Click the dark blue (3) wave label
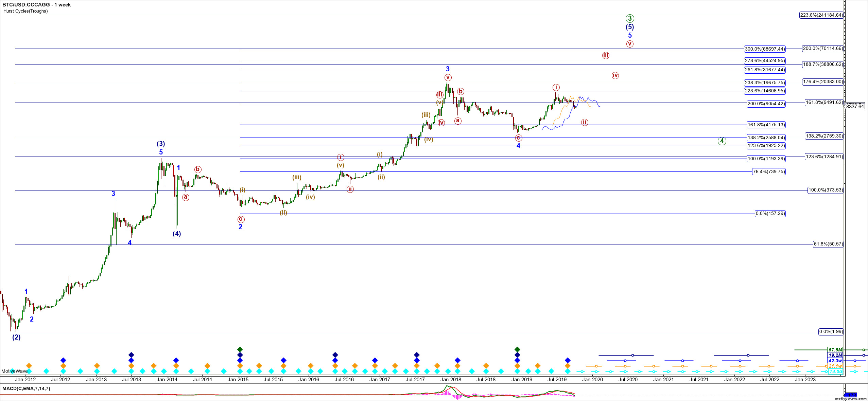The width and height of the screenshot is (868, 401). [x=161, y=144]
